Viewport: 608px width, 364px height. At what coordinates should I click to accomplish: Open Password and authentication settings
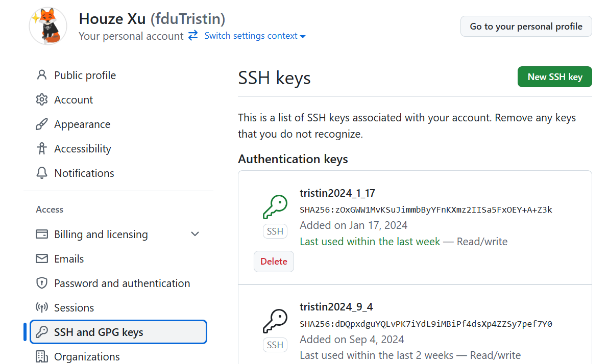point(122,283)
